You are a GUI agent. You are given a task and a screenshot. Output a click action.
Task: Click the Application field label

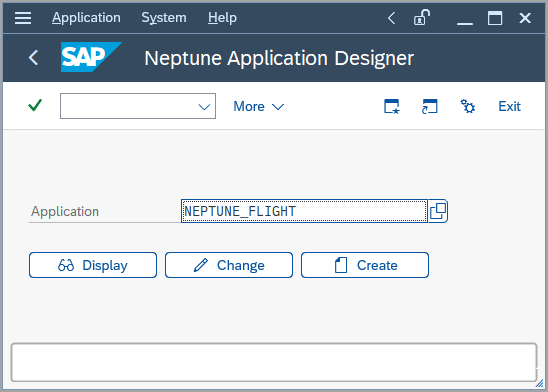coord(65,211)
